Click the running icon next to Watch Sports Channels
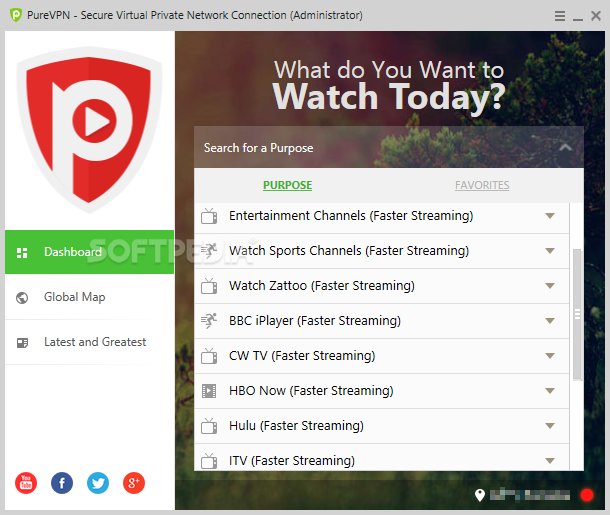Image resolution: width=610 pixels, height=515 pixels. (209, 251)
